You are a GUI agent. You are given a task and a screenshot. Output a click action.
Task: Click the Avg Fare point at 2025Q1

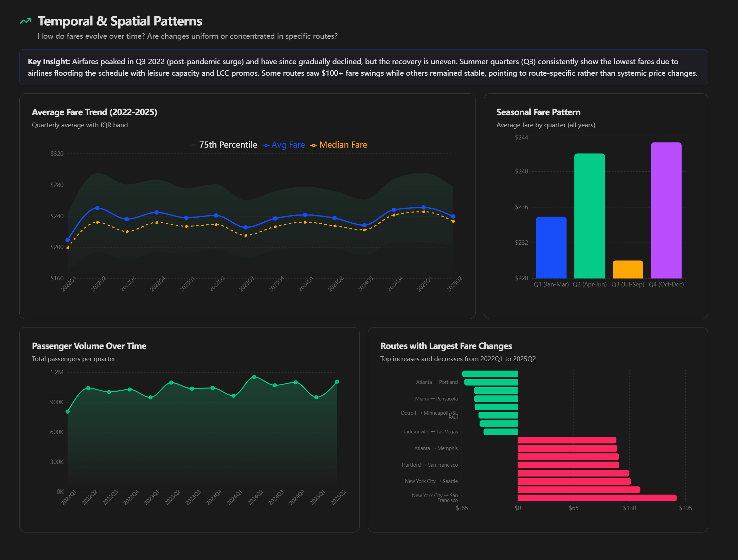(424, 207)
